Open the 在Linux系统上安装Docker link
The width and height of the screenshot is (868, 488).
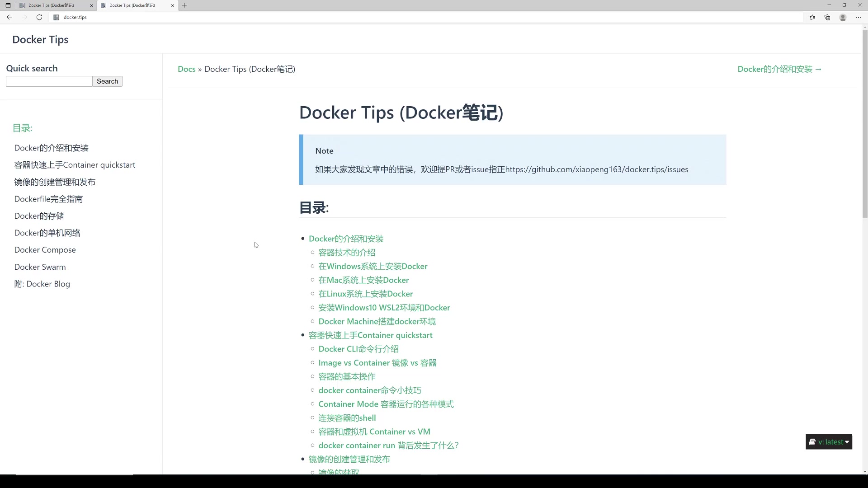365,294
